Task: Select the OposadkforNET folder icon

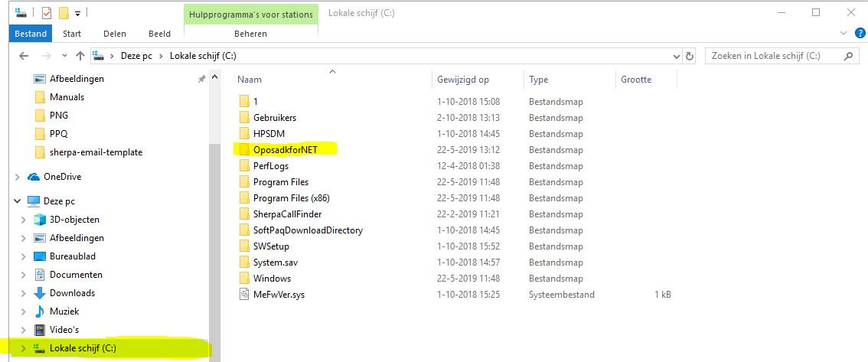Action: pyautogui.click(x=245, y=149)
